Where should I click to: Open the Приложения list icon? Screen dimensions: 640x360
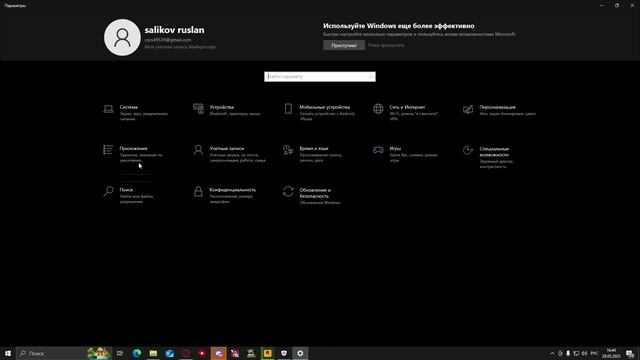coord(108,150)
